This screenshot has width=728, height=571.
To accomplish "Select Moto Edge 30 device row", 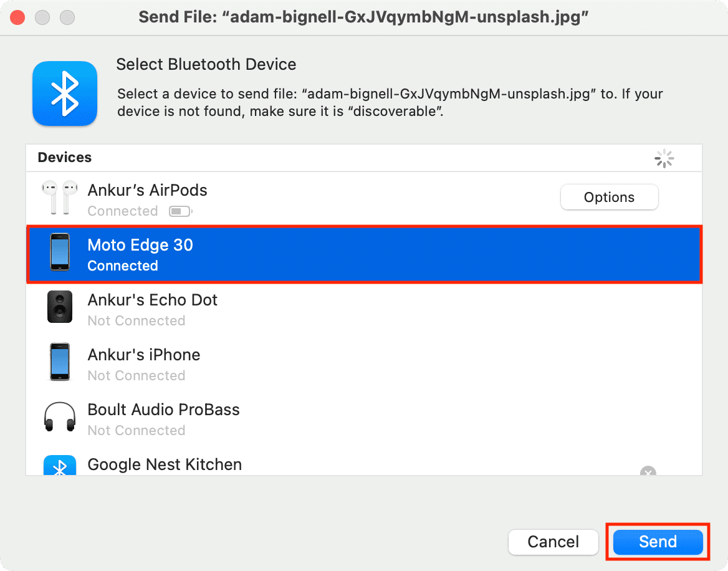I will coord(364,255).
